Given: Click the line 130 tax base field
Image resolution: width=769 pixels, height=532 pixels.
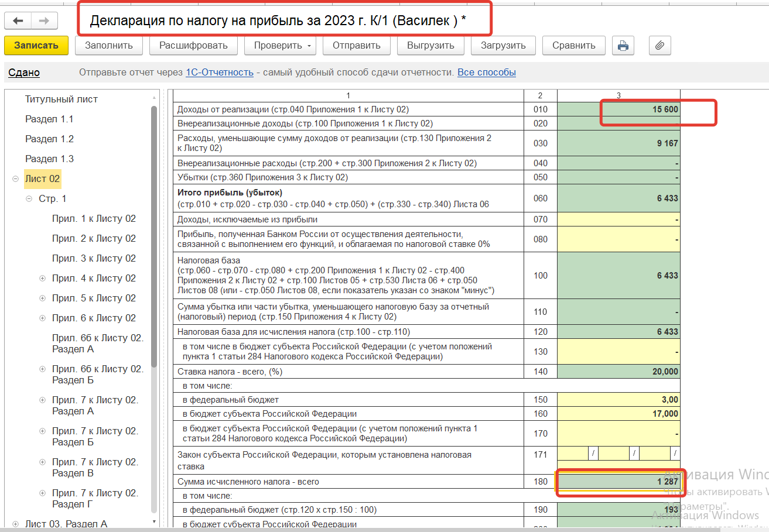Looking at the screenshot, I should click(x=618, y=352).
